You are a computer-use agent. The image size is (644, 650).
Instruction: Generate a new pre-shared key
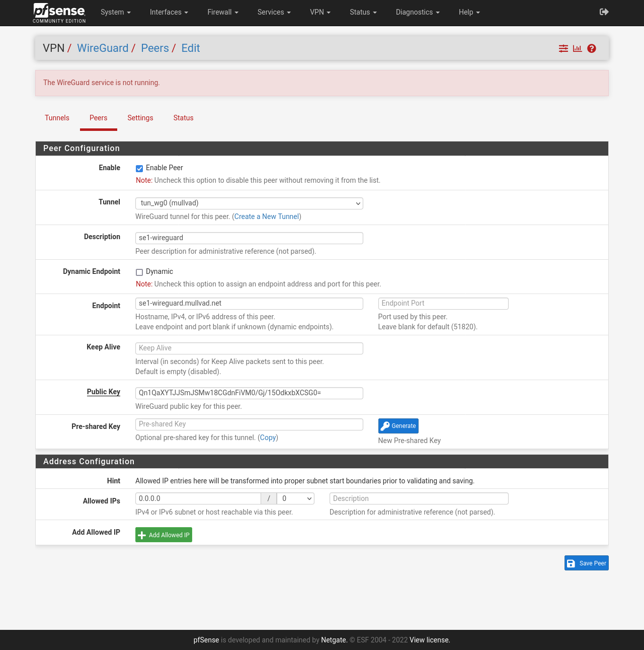[398, 426]
